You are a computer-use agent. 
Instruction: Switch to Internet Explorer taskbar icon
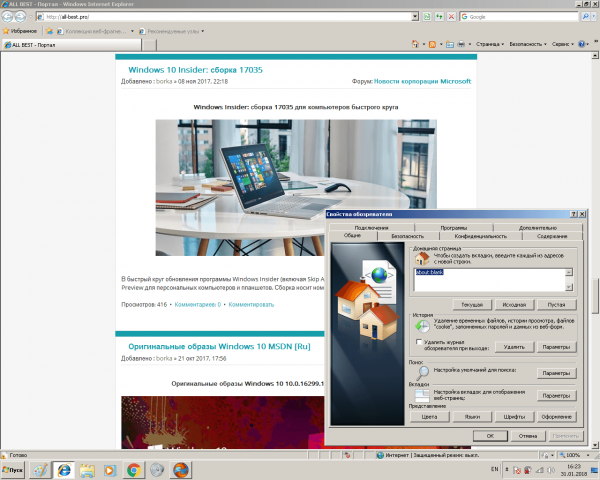point(64,470)
